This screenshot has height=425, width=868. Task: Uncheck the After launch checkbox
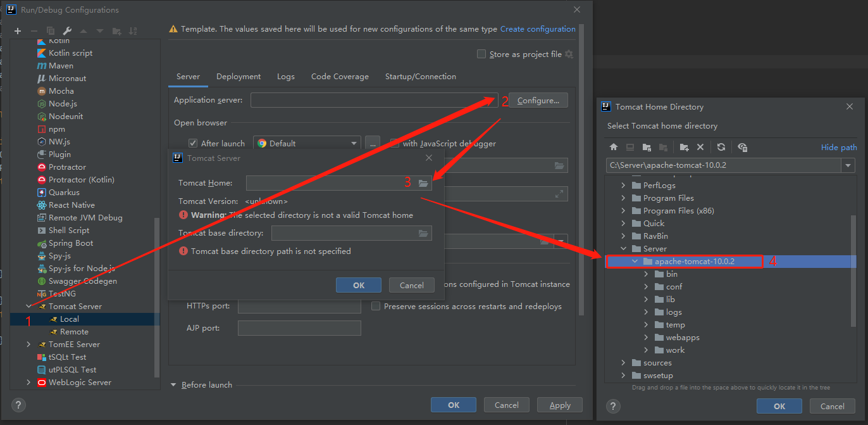(193, 143)
